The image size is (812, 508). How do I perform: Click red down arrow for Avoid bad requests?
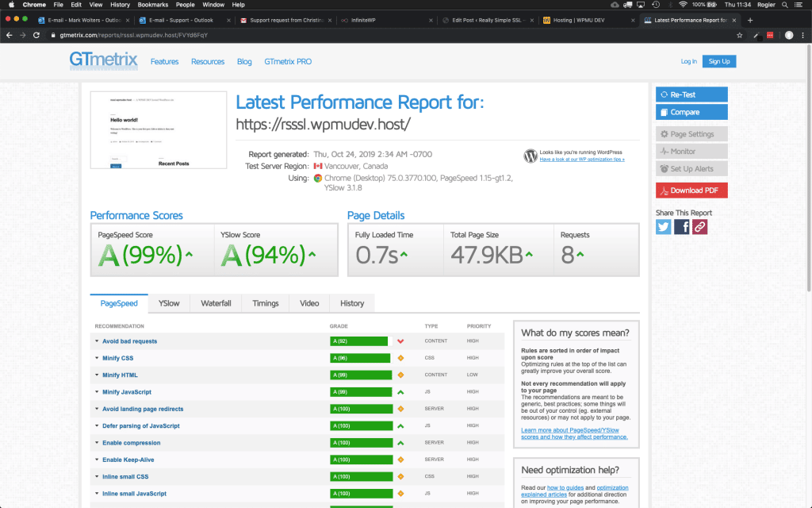tap(400, 341)
